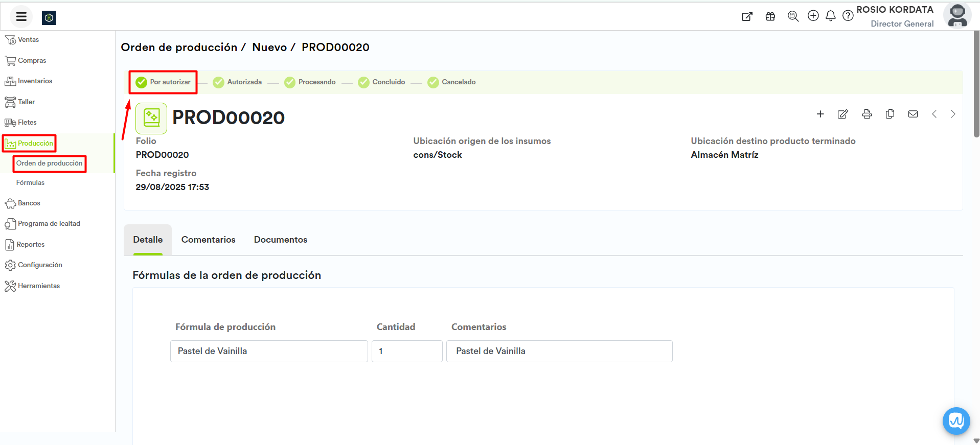Set status to Cancelado
The image size is (980, 445).
[452, 82]
